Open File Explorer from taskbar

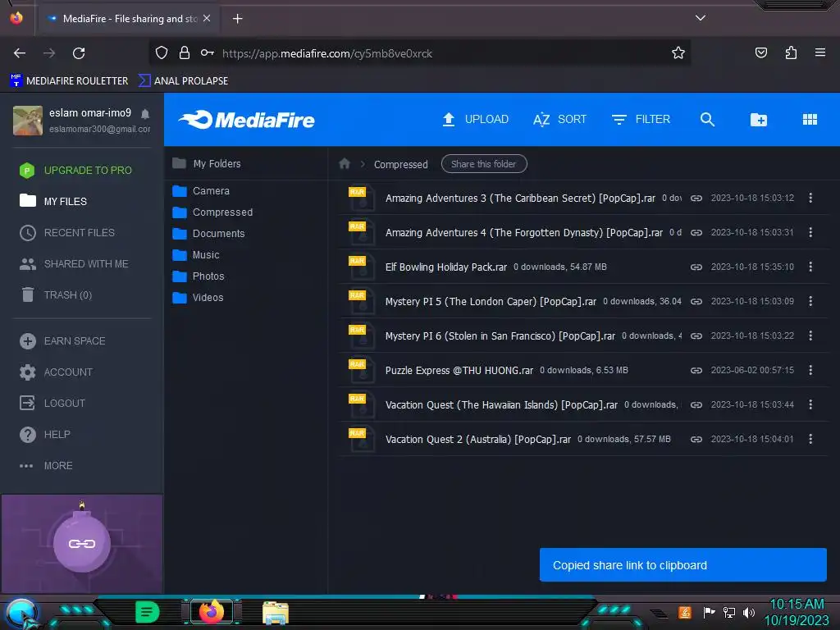(x=276, y=612)
